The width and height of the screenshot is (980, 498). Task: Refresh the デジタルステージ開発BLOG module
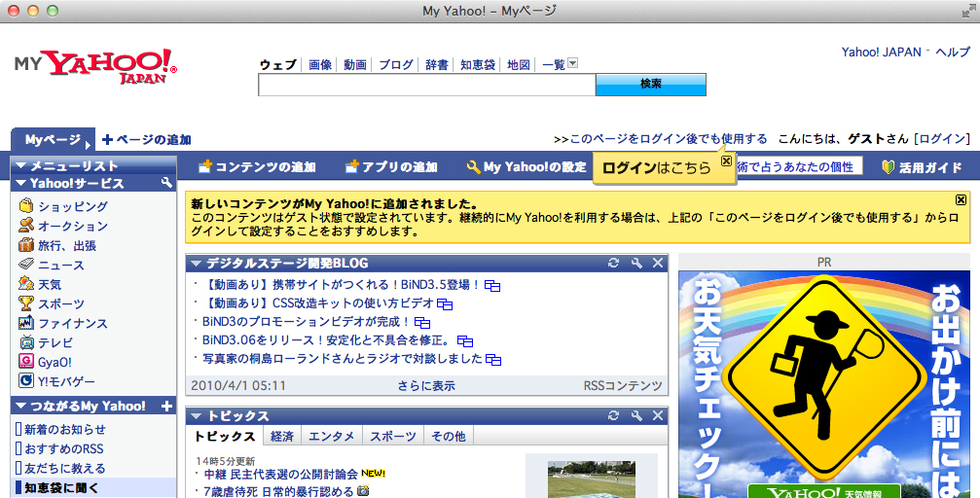coord(614,263)
